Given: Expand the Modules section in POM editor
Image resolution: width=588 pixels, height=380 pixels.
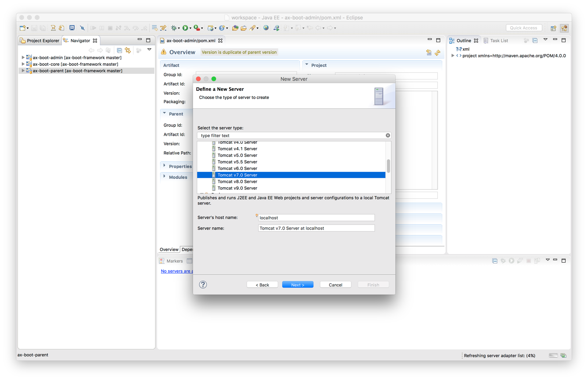Looking at the screenshot, I should coord(165,177).
